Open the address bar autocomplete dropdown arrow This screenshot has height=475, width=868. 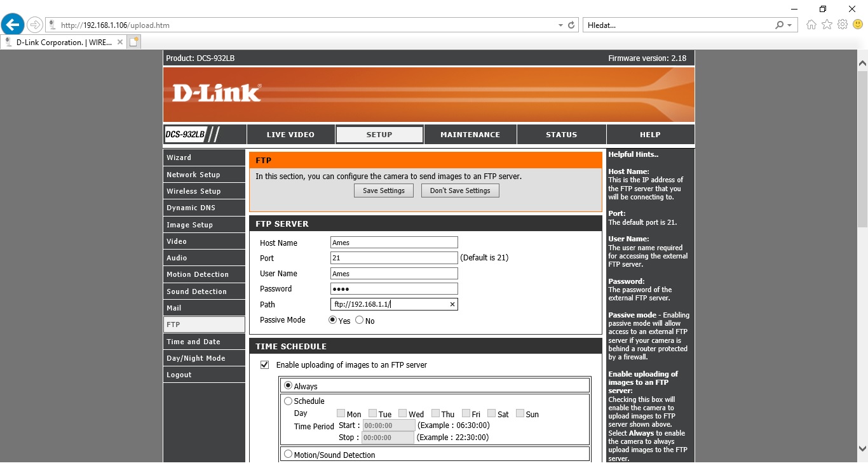point(560,25)
